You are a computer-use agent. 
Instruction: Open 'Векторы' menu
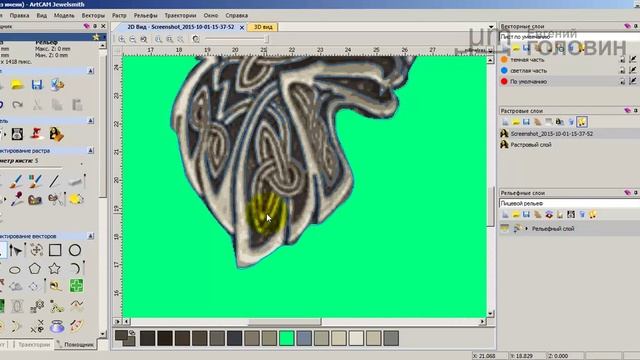[93, 16]
